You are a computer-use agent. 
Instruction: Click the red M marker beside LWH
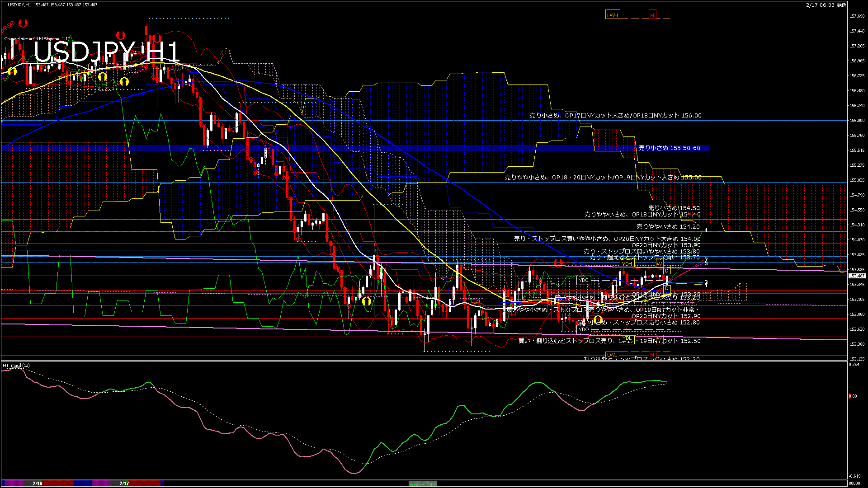pyautogui.click(x=652, y=15)
